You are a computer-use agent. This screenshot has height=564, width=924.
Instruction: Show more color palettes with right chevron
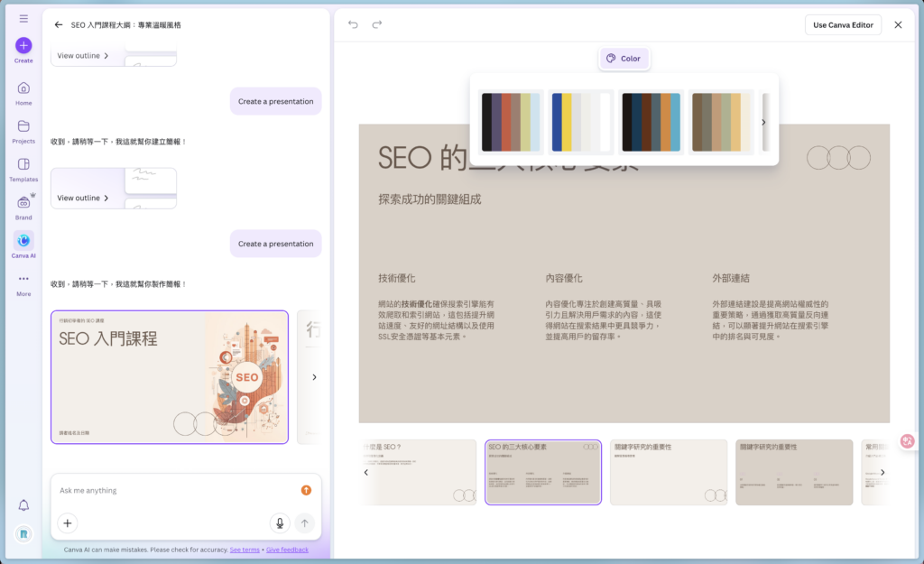pyautogui.click(x=763, y=123)
